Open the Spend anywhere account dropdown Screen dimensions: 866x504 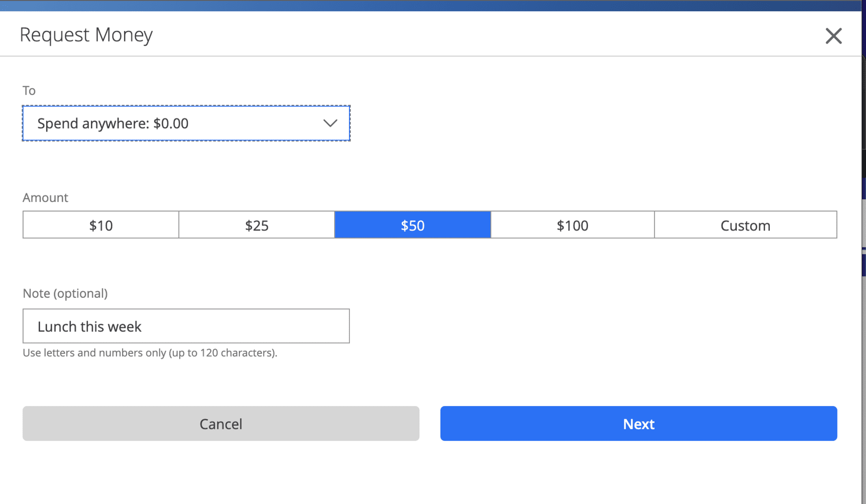coord(186,123)
